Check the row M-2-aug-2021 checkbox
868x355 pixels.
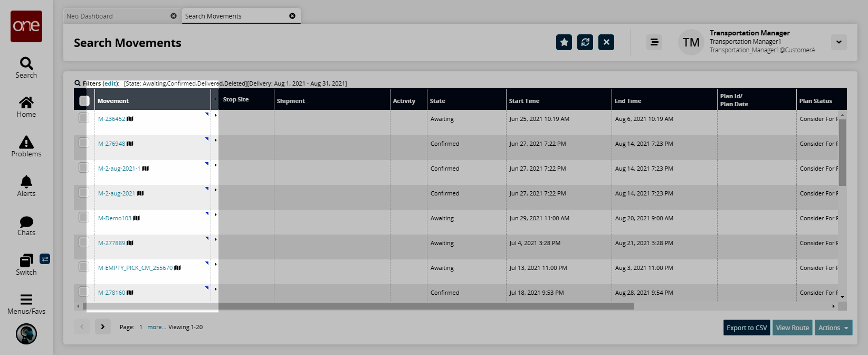click(x=84, y=192)
